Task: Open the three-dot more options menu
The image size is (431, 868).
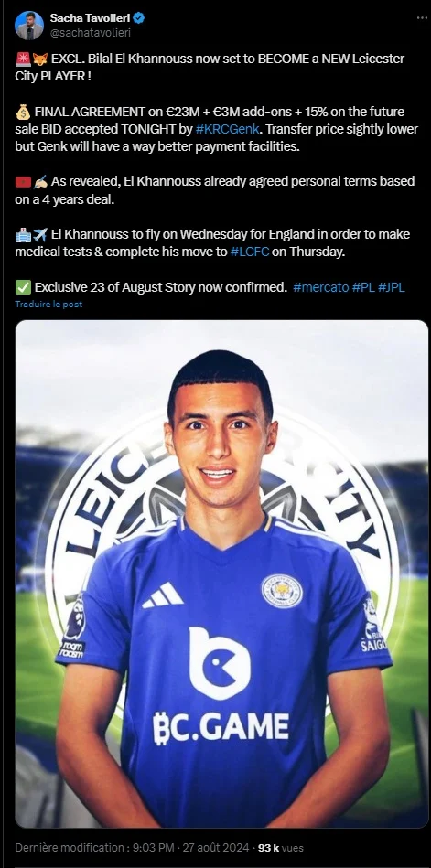Action: click(x=422, y=17)
